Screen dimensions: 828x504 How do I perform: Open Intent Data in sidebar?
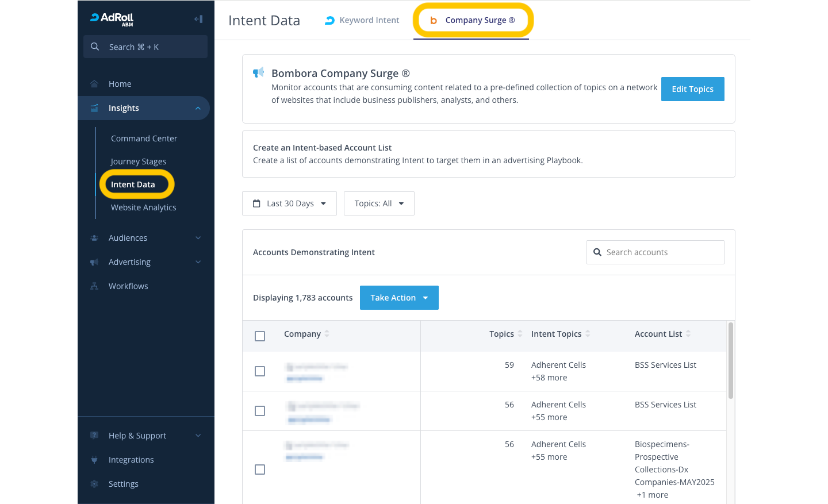(x=133, y=184)
